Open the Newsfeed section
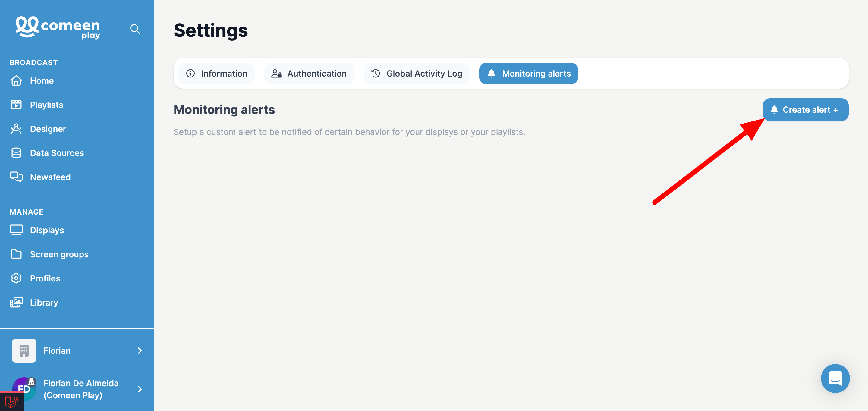This screenshot has width=868, height=411. click(x=50, y=177)
